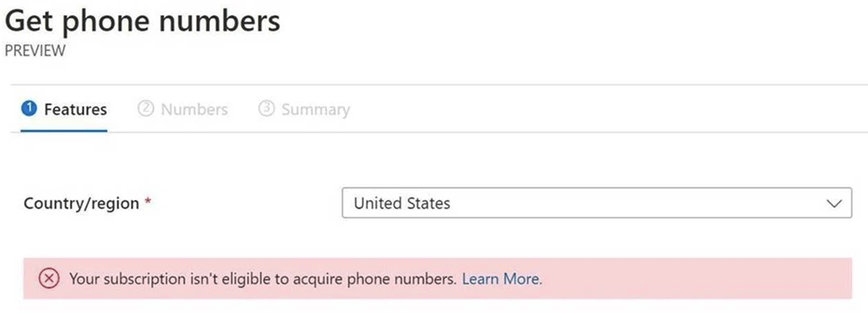Screen dimensions: 868x313
Task: Click the blue step 1 circle icon
Action: pyautogui.click(x=28, y=109)
